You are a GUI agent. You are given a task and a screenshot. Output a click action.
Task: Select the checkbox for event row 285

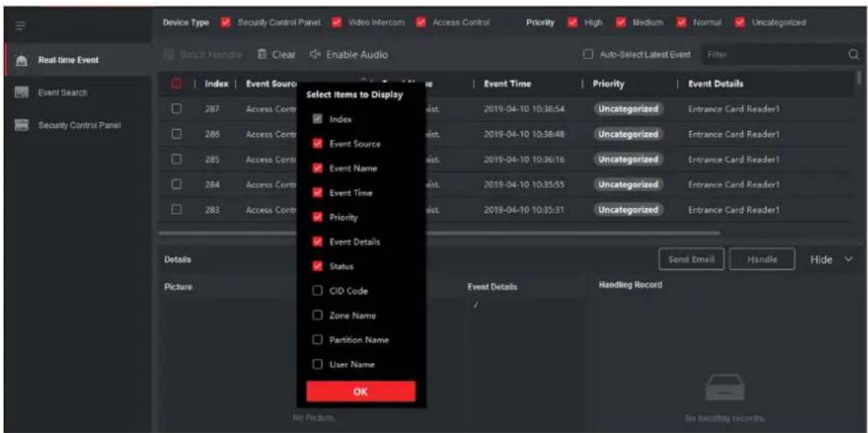178,159
